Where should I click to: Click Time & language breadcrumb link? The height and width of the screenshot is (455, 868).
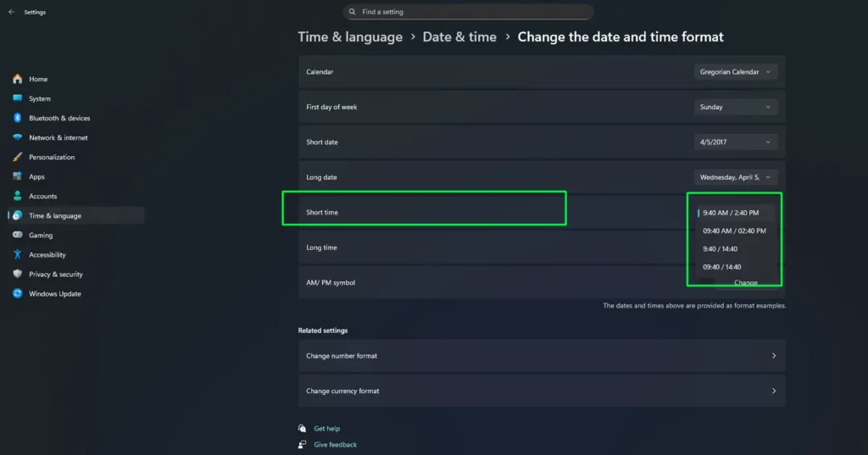click(350, 37)
